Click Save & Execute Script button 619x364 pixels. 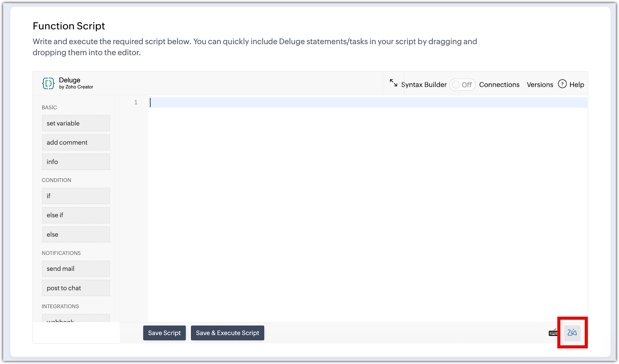[227, 333]
